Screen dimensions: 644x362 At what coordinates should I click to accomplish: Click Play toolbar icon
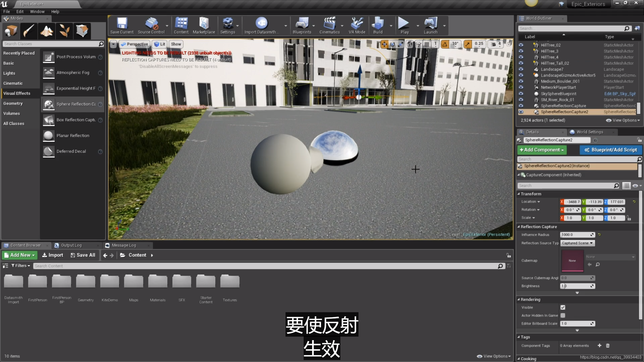[x=405, y=26]
